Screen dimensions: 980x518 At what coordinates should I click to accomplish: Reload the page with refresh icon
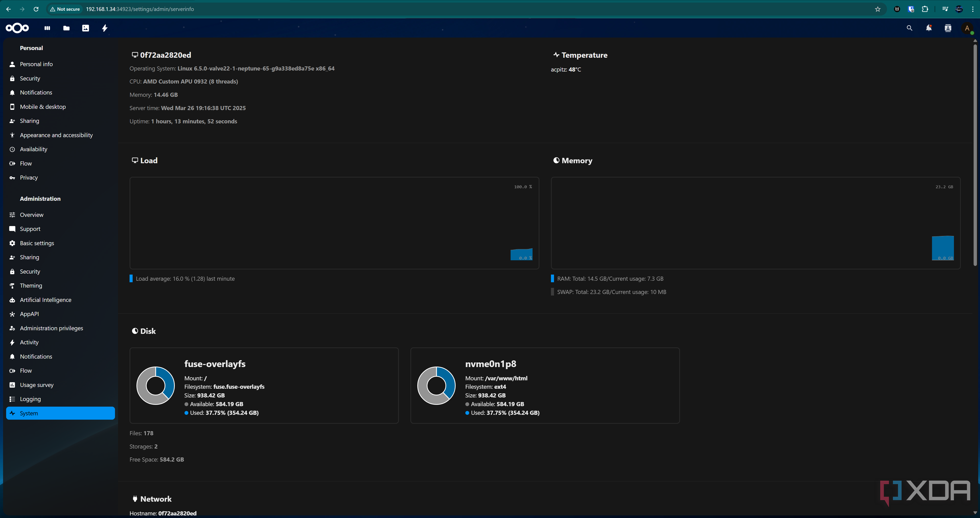coord(36,9)
